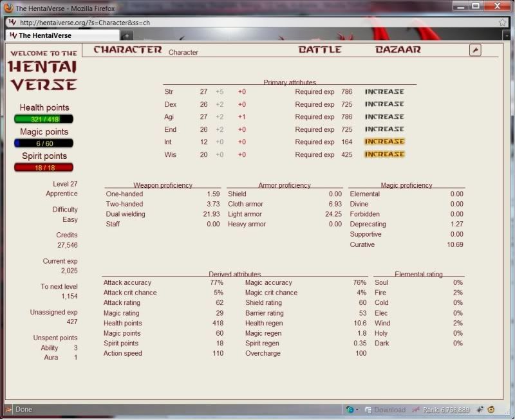
Task: Click the Credits amount 27,546
Action: (x=68, y=245)
